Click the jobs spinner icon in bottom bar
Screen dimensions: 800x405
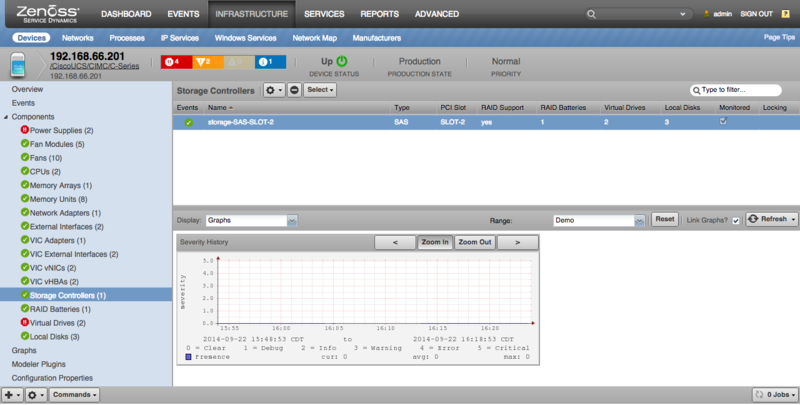tap(759, 394)
